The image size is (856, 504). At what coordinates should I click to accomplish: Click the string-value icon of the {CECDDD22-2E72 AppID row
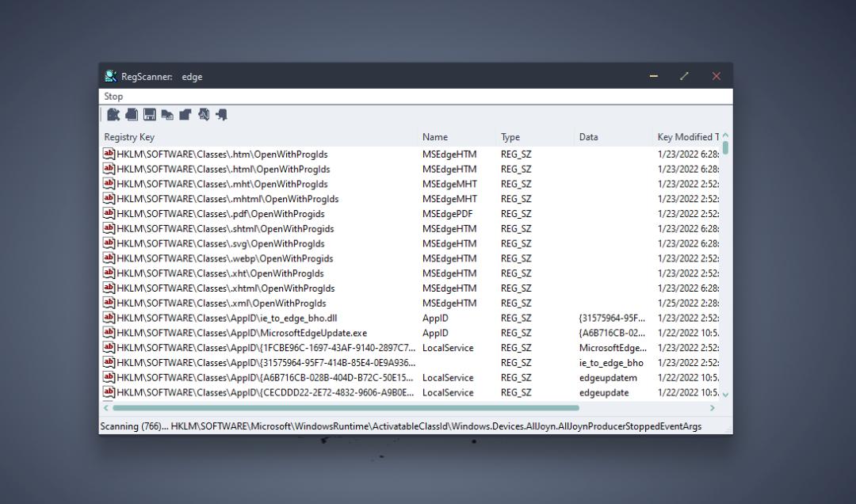pyautogui.click(x=109, y=392)
